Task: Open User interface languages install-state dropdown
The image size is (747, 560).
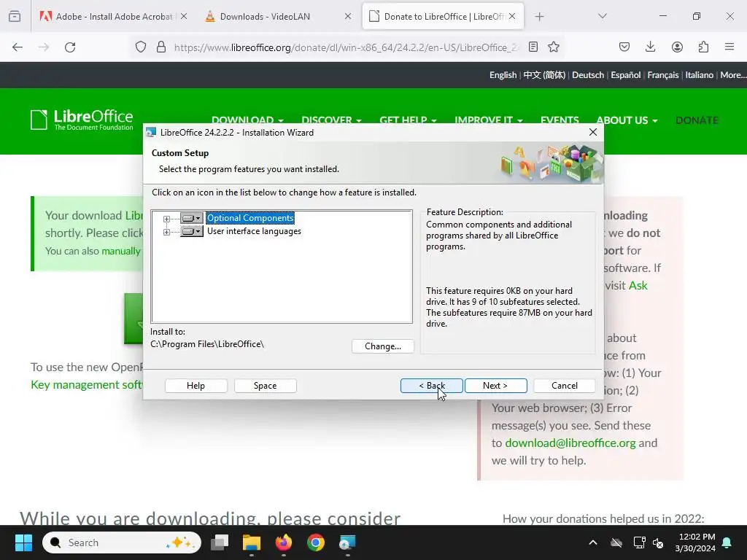Action: 192,231
